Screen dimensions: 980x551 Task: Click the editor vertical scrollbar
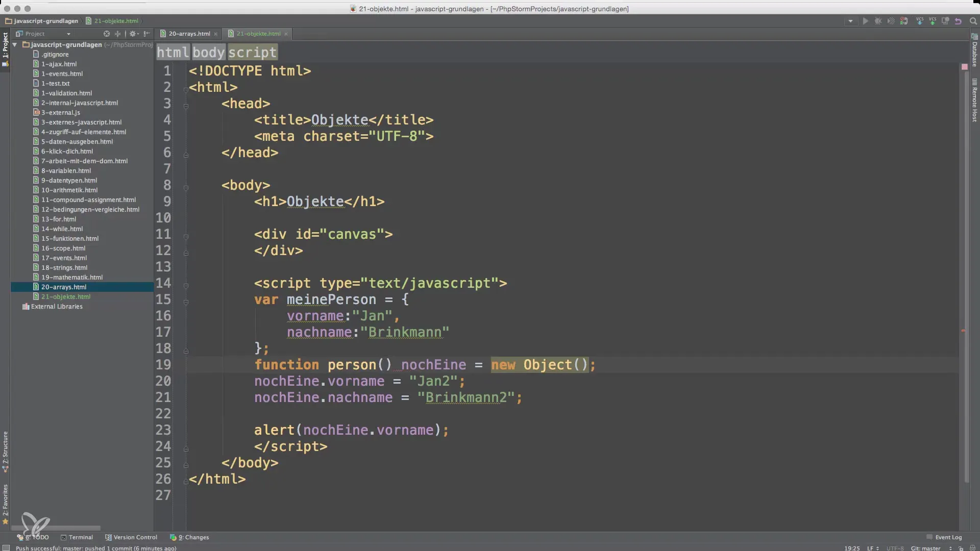[x=966, y=275]
